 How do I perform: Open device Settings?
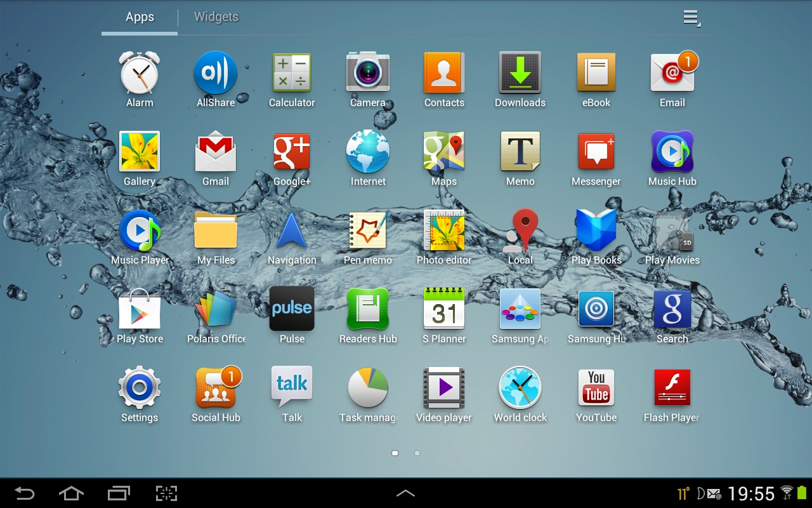click(x=140, y=389)
